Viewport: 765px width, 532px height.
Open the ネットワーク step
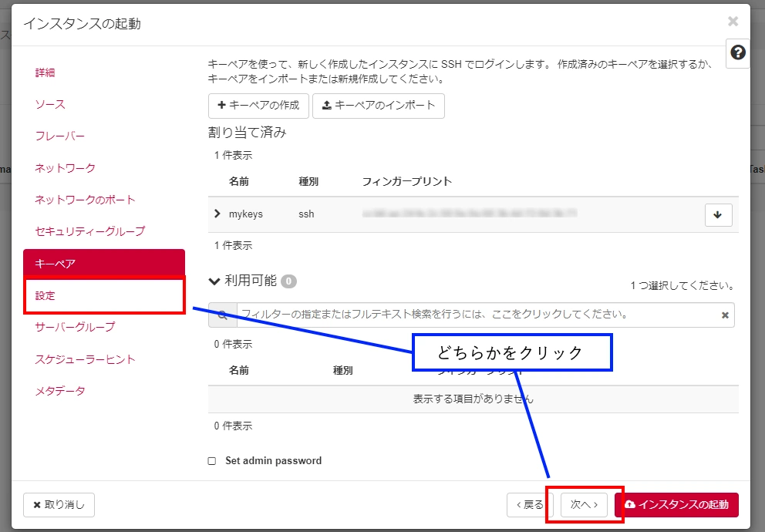pyautogui.click(x=65, y=167)
